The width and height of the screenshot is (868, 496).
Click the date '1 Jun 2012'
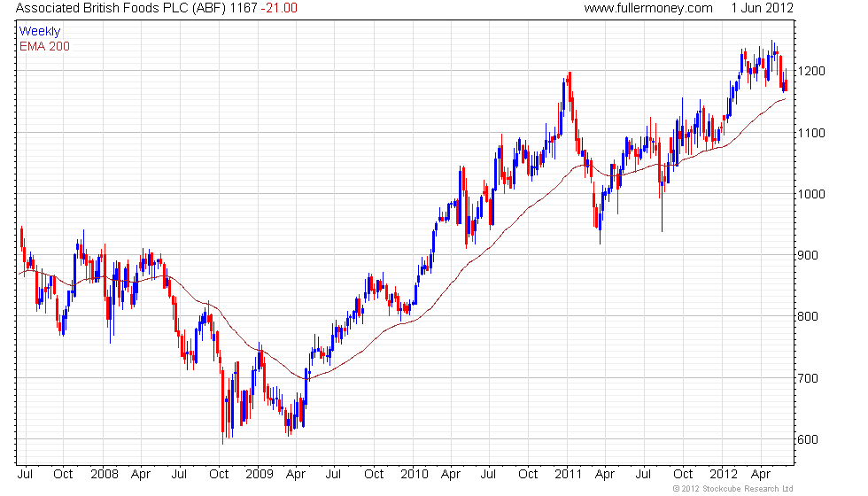(x=763, y=8)
